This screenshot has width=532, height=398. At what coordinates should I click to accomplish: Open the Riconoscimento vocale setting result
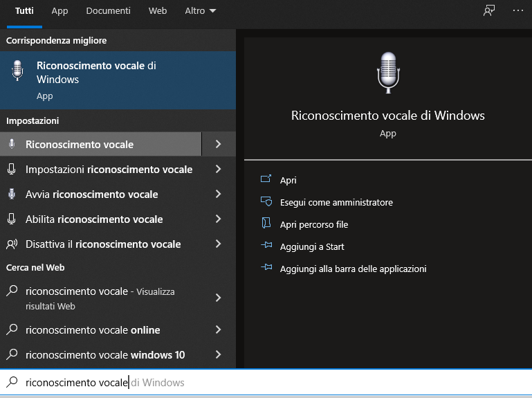click(101, 144)
